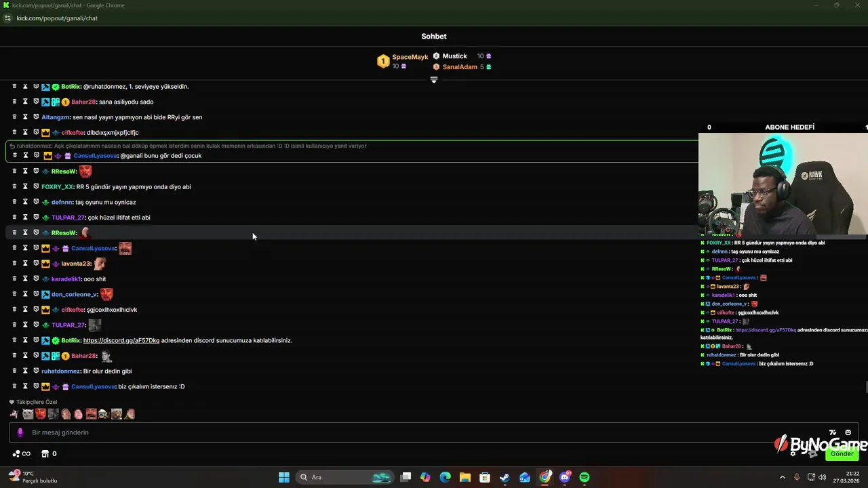Open Mustick's profile in leaderboard
Viewport: 868px width, 488px height.
click(x=454, y=56)
